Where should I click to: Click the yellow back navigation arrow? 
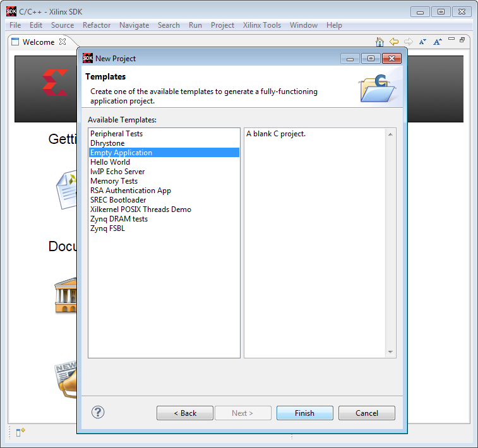pos(394,42)
